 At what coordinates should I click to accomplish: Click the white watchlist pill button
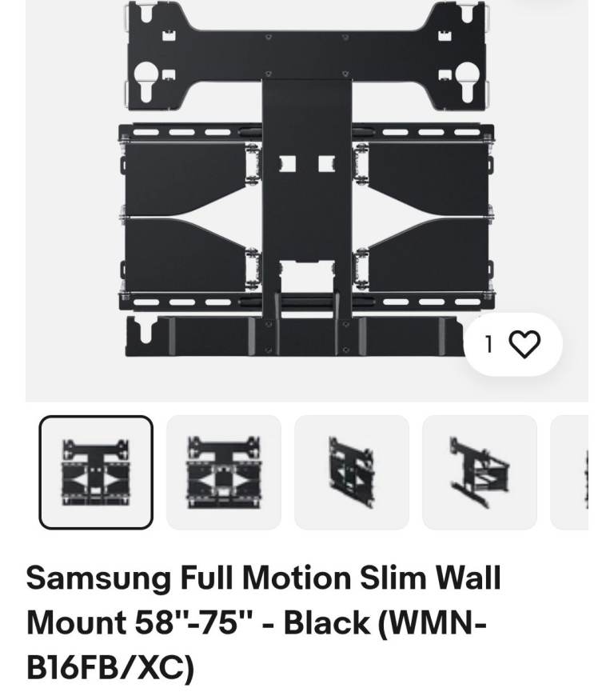click(513, 344)
